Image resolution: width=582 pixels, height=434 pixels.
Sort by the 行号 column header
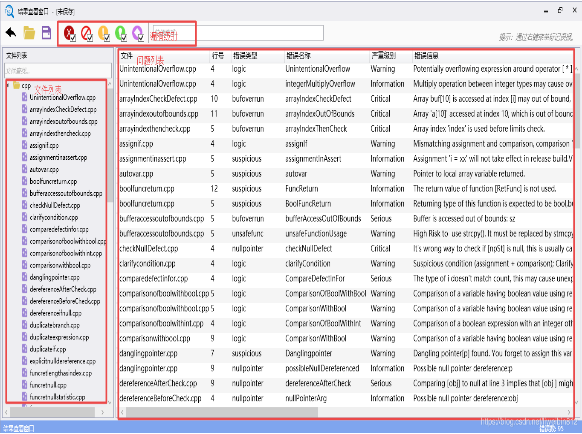click(218, 56)
